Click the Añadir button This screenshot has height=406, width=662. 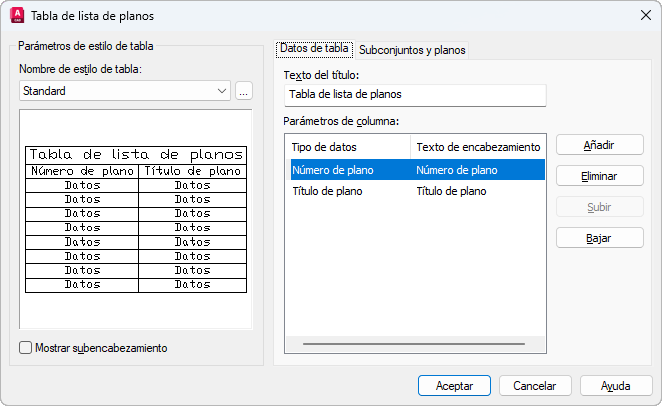click(x=599, y=145)
